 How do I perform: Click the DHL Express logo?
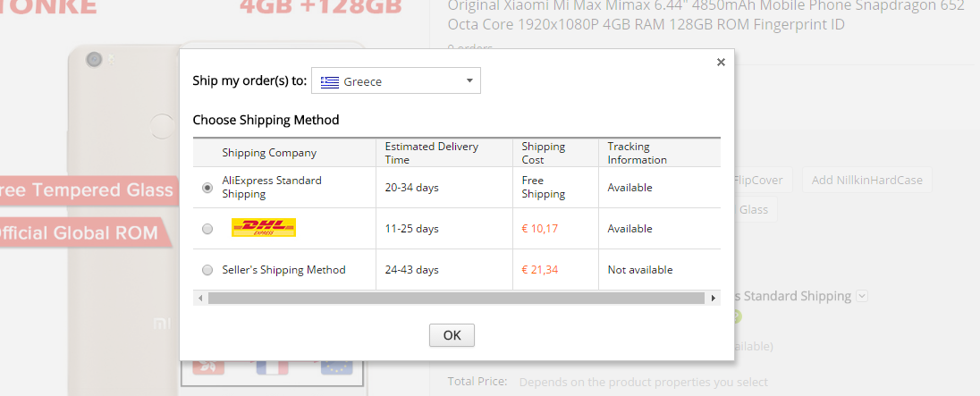[x=264, y=228]
